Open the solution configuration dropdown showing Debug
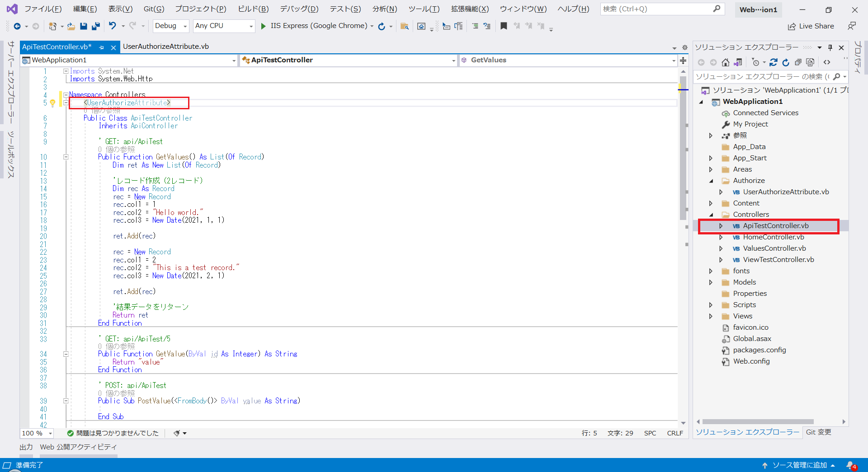 [x=170, y=26]
